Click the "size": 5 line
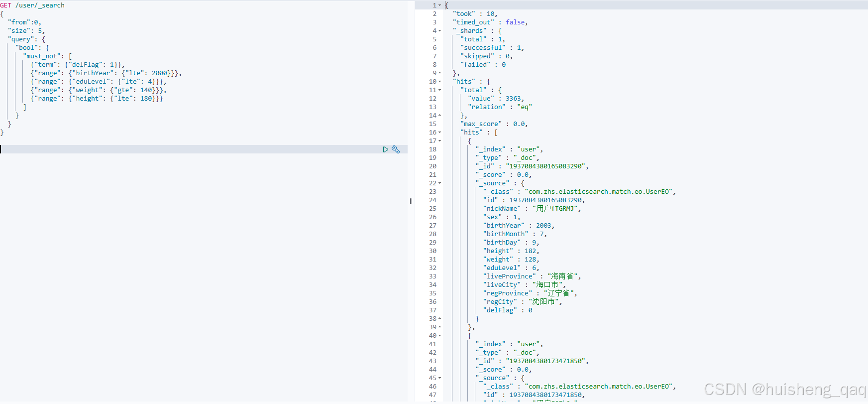This screenshot has height=404, width=868. 26,31
